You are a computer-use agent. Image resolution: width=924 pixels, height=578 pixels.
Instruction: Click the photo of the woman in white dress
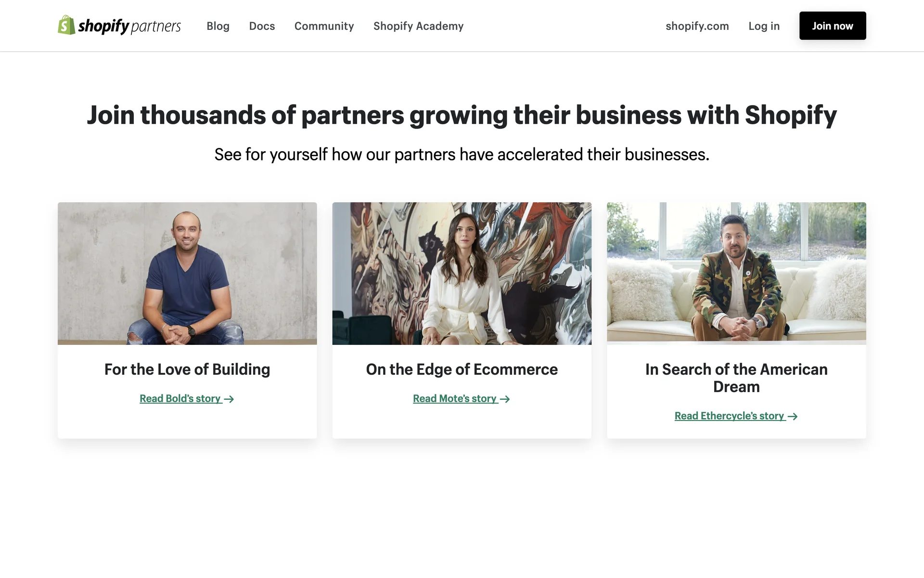click(x=462, y=273)
